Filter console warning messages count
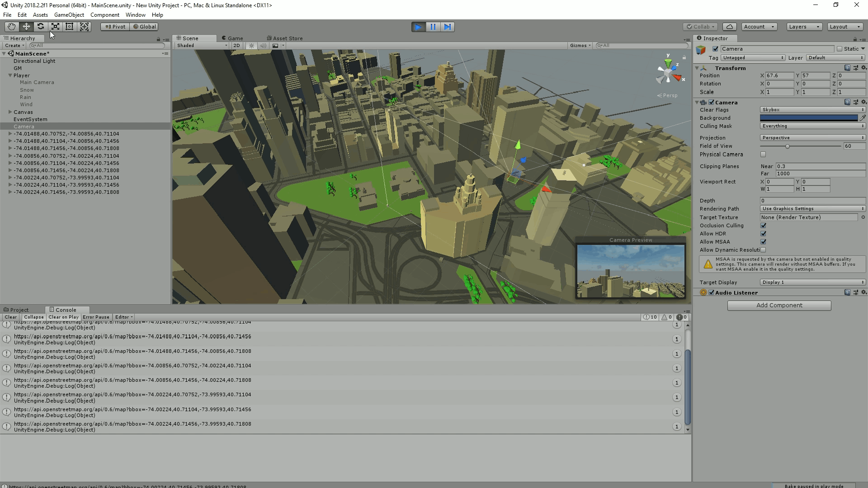868x488 pixels. (667, 317)
